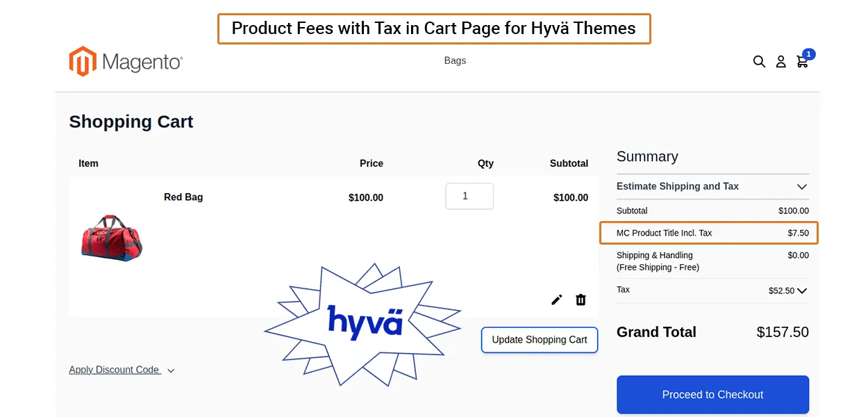
Task: Click the Magento logo
Action: 126,62
